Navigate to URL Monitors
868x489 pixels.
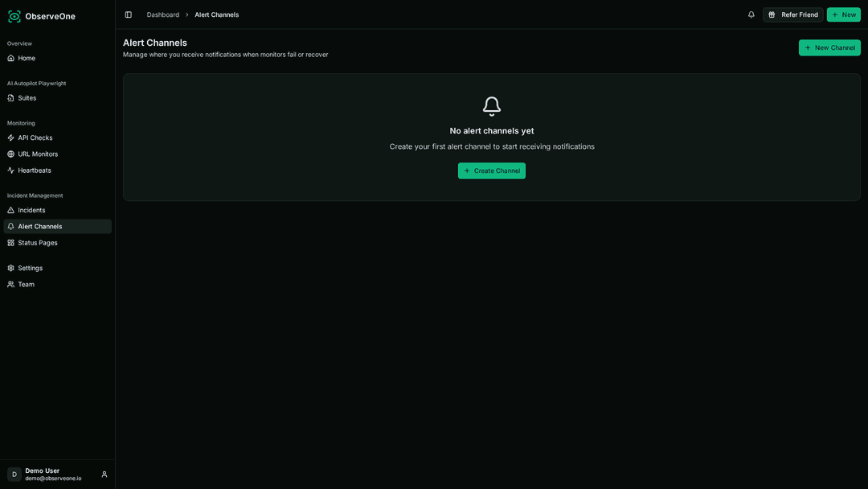(x=58, y=154)
